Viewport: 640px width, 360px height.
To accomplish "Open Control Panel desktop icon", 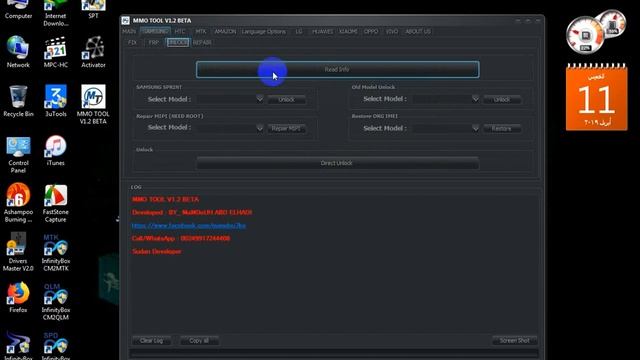I will click(x=18, y=155).
